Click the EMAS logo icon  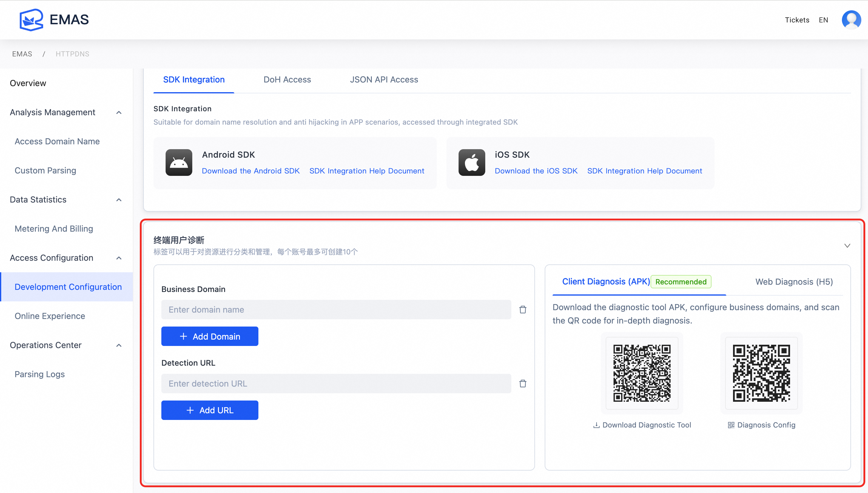pos(31,20)
